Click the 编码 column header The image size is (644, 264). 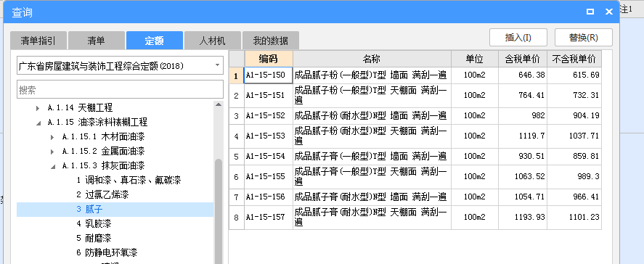point(269,59)
